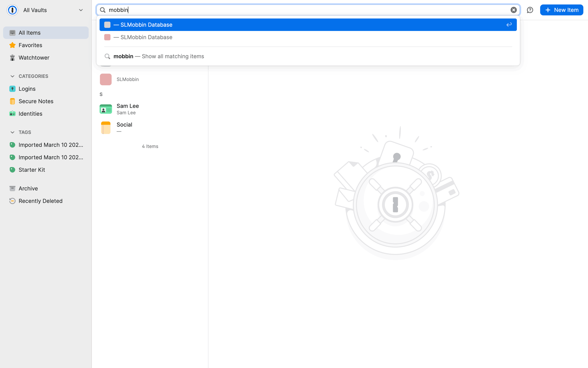The height and width of the screenshot is (368, 588).
Task: Open the All Vaults dropdown chevron
Action: [81, 10]
